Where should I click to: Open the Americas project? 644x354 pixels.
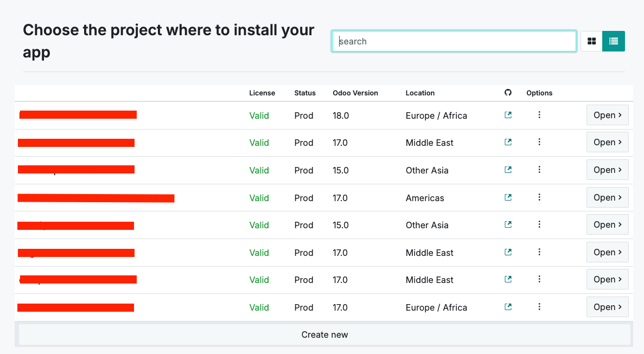pos(607,197)
